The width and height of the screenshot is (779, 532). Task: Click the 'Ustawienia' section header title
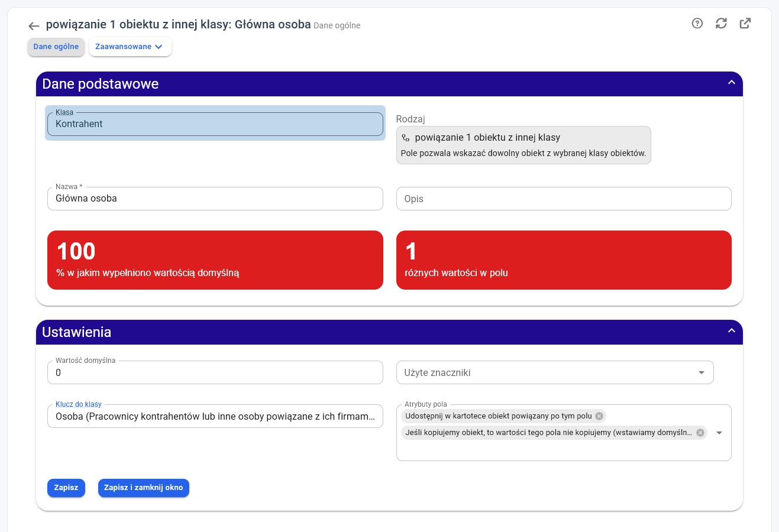[x=77, y=332]
